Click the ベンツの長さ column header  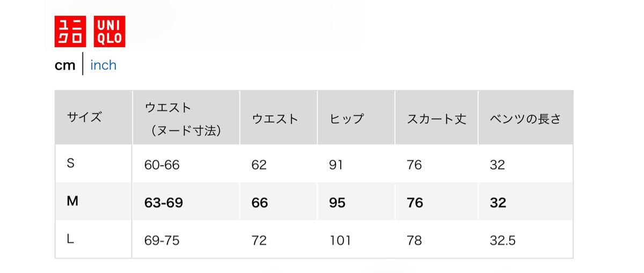pos(525,119)
